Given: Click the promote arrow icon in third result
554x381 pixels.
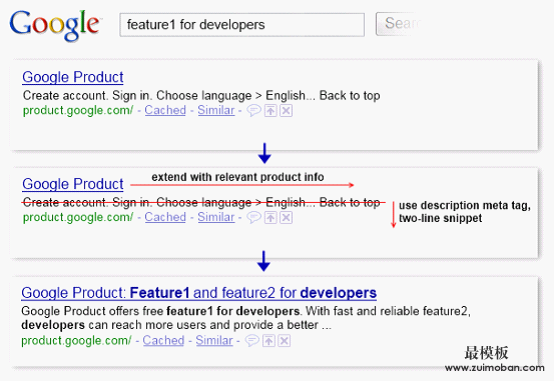Looking at the screenshot, I should 269,341.
